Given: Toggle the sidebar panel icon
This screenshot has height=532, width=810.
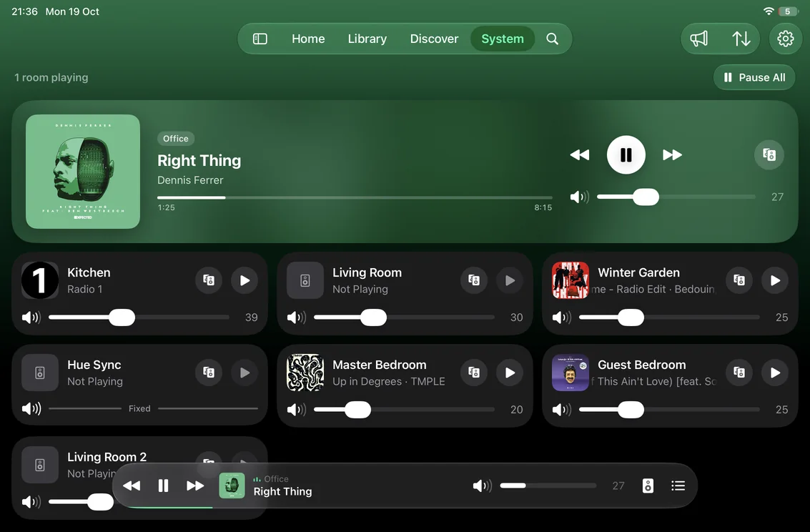Looking at the screenshot, I should 260,39.
